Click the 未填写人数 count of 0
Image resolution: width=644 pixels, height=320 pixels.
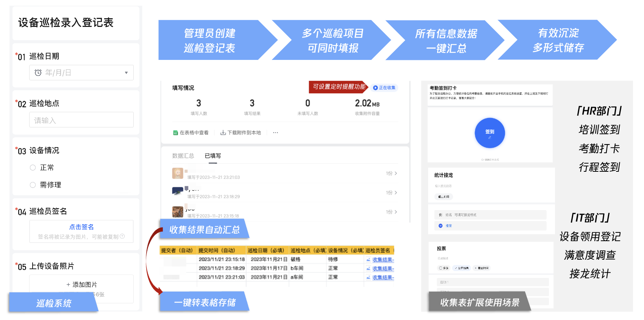click(x=308, y=103)
